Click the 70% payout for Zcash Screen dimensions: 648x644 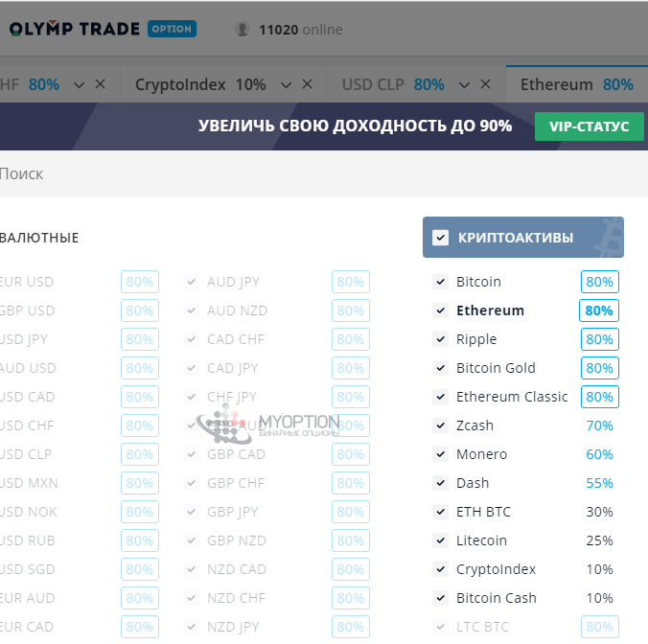coord(600,425)
